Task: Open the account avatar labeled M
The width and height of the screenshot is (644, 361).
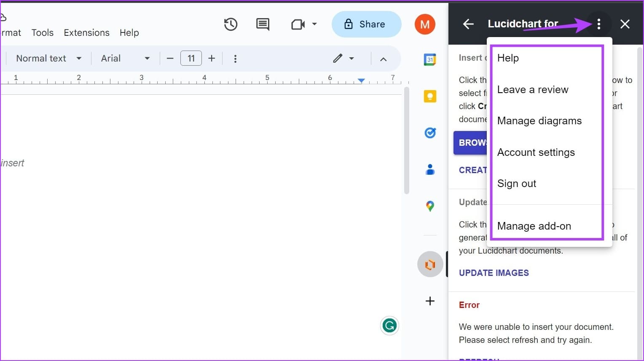Action: click(425, 24)
